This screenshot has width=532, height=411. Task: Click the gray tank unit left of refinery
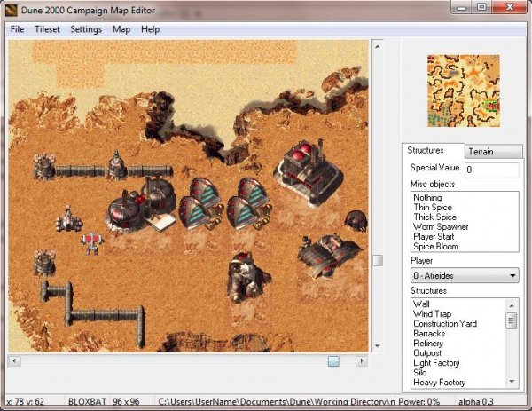tap(69, 219)
